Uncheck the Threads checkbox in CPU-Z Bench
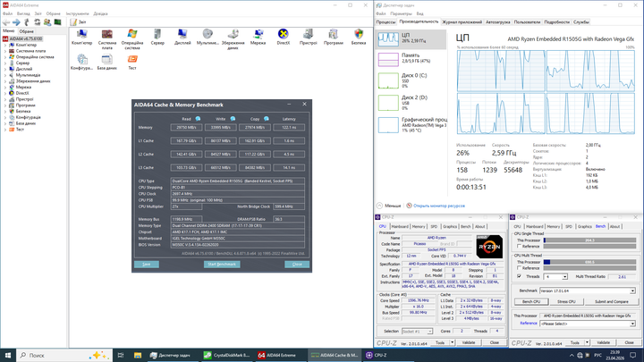The image size is (644, 362). click(519, 276)
